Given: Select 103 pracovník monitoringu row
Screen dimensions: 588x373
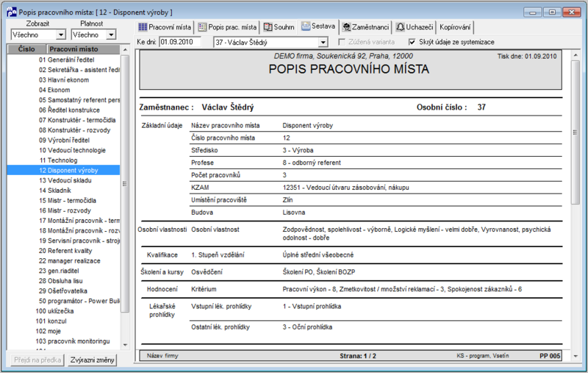Looking at the screenshot, I should [x=64, y=341].
